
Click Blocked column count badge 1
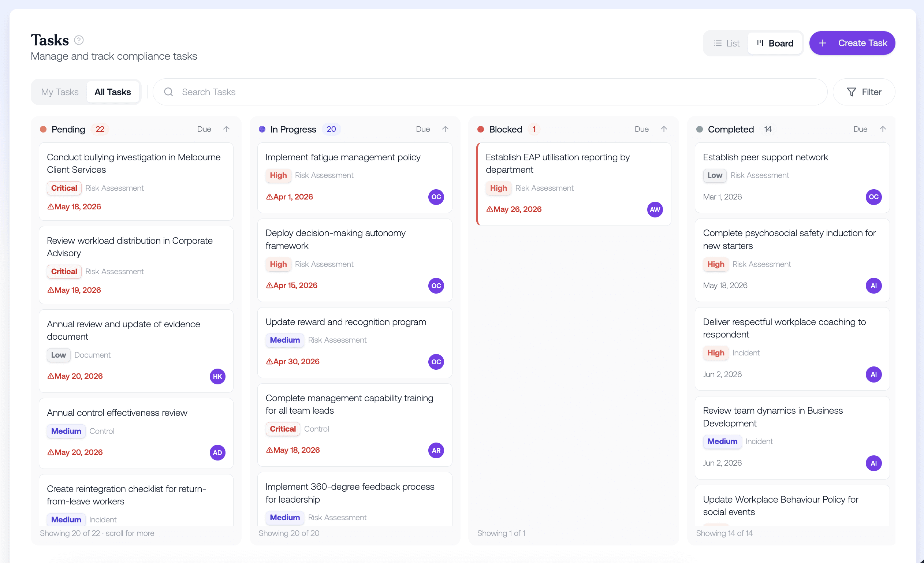pyautogui.click(x=534, y=129)
